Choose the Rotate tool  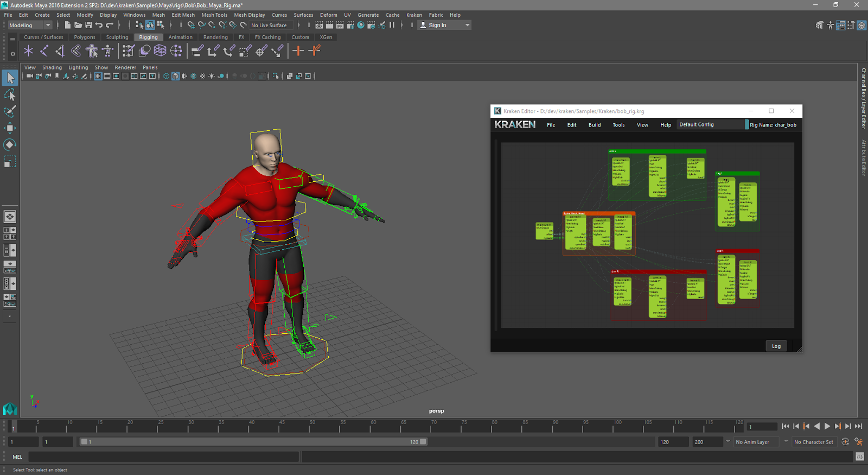coord(10,145)
